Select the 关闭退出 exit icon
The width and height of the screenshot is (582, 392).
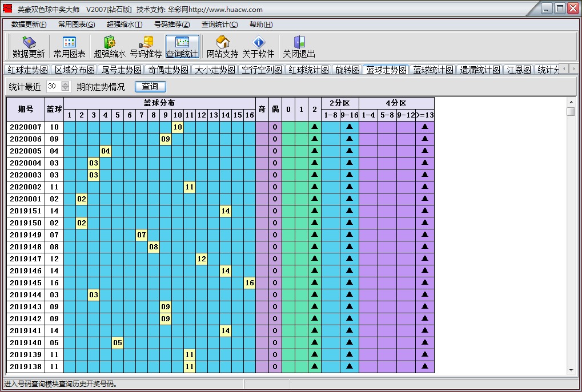[x=299, y=46]
